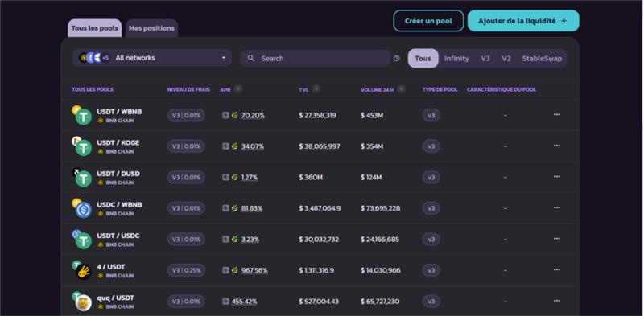Click the Niveau de frais column header
This screenshot has width=644, height=316.
point(188,89)
